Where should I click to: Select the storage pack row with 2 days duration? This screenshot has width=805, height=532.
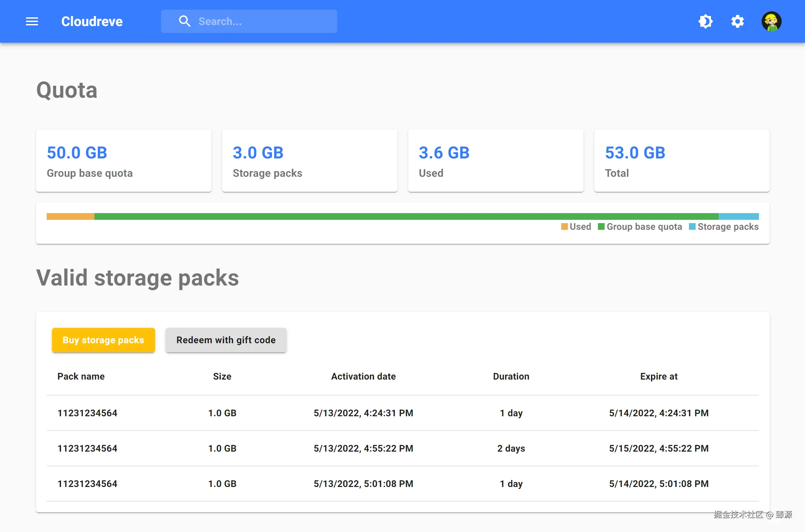tap(402, 448)
